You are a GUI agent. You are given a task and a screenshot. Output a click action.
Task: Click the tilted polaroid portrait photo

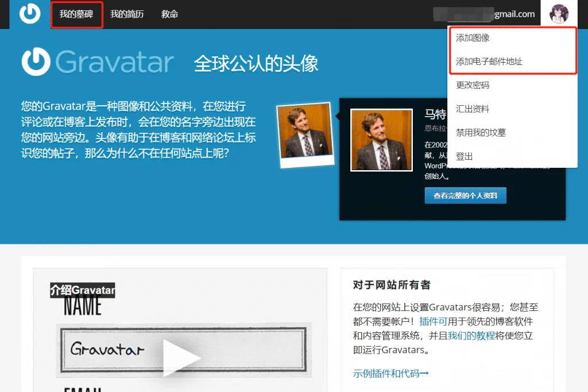(x=305, y=135)
